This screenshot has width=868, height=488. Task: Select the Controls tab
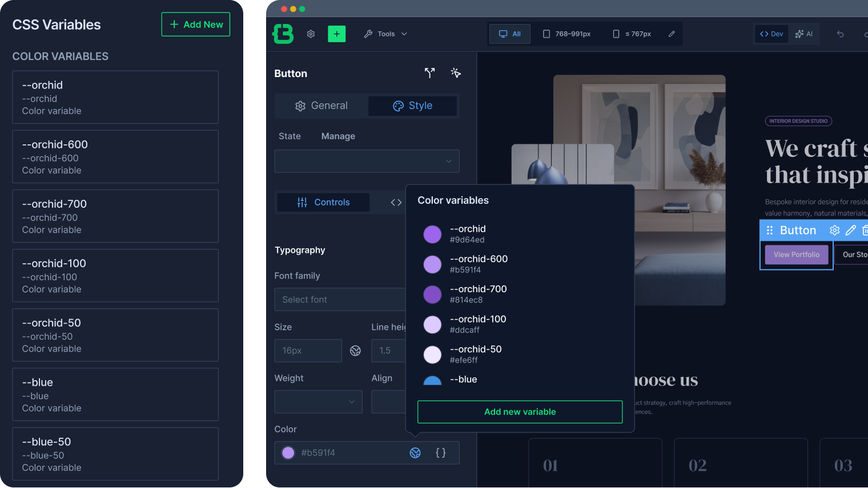pos(323,202)
